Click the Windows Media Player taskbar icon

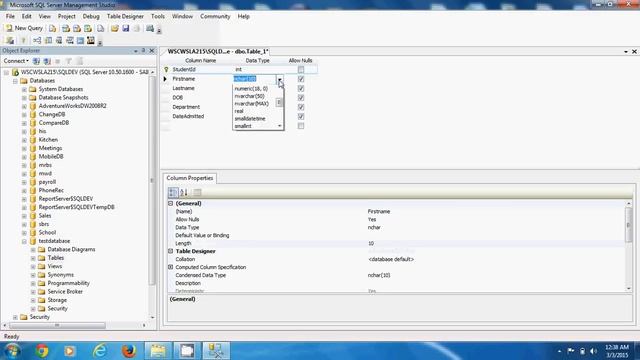[69, 351]
